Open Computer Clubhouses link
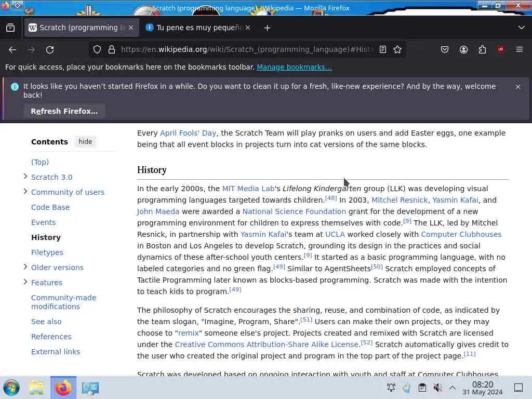 461,234
